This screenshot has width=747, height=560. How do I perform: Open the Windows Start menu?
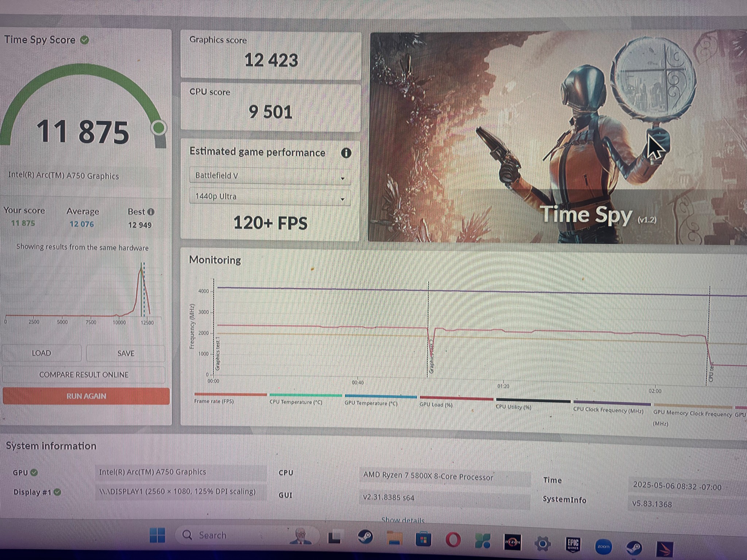coord(157,535)
